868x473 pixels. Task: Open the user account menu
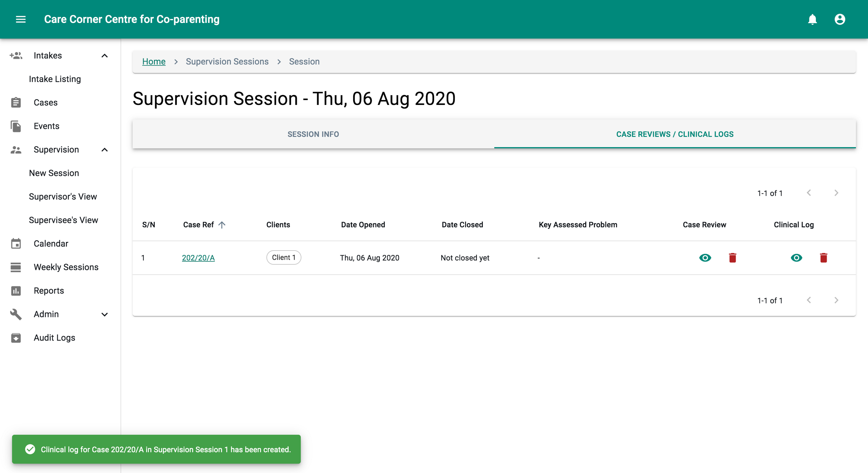pos(840,19)
